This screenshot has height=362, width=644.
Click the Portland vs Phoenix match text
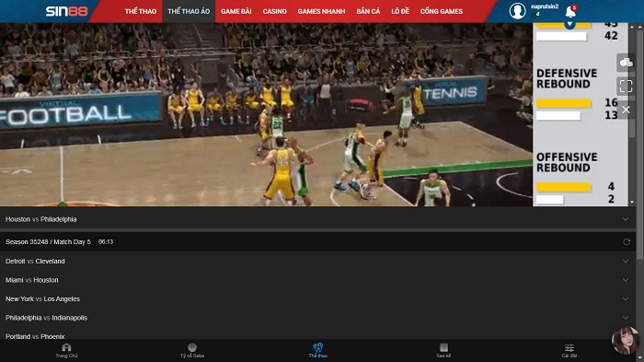(x=35, y=336)
